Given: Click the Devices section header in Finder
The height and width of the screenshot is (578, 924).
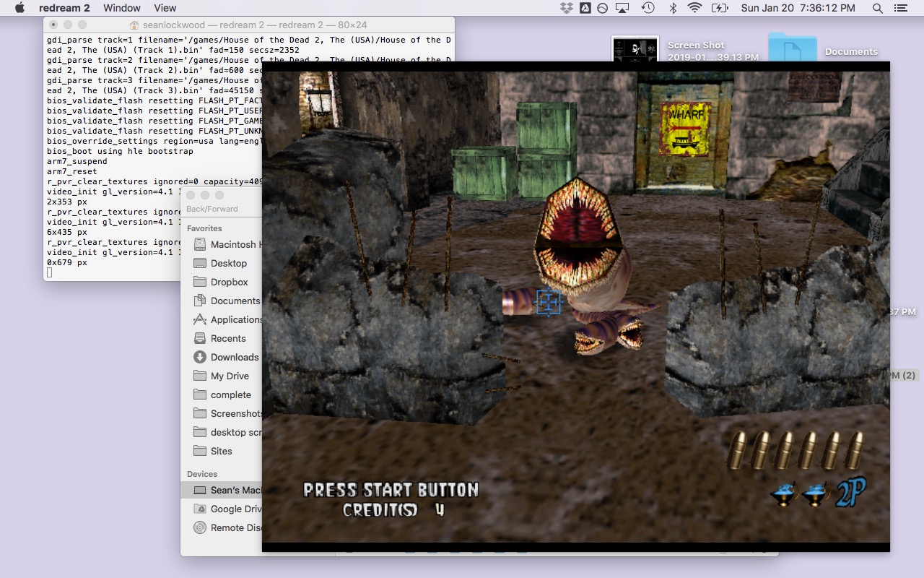Looking at the screenshot, I should point(202,474).
